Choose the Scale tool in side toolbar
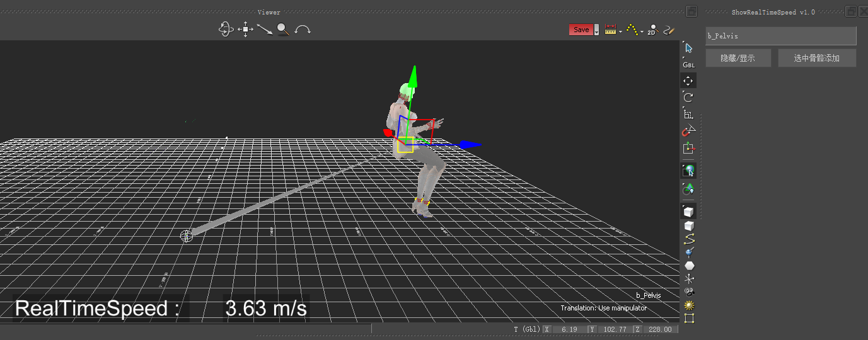 point(688,115)
